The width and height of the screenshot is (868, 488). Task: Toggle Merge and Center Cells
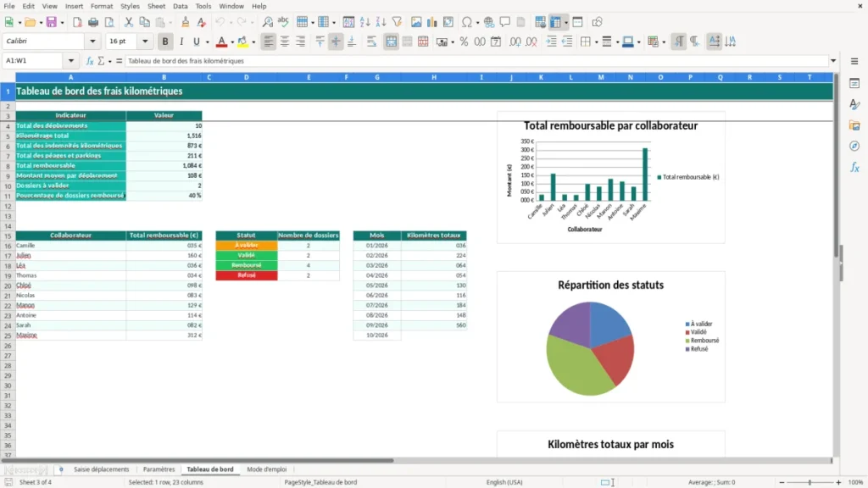tap(391, 42)
